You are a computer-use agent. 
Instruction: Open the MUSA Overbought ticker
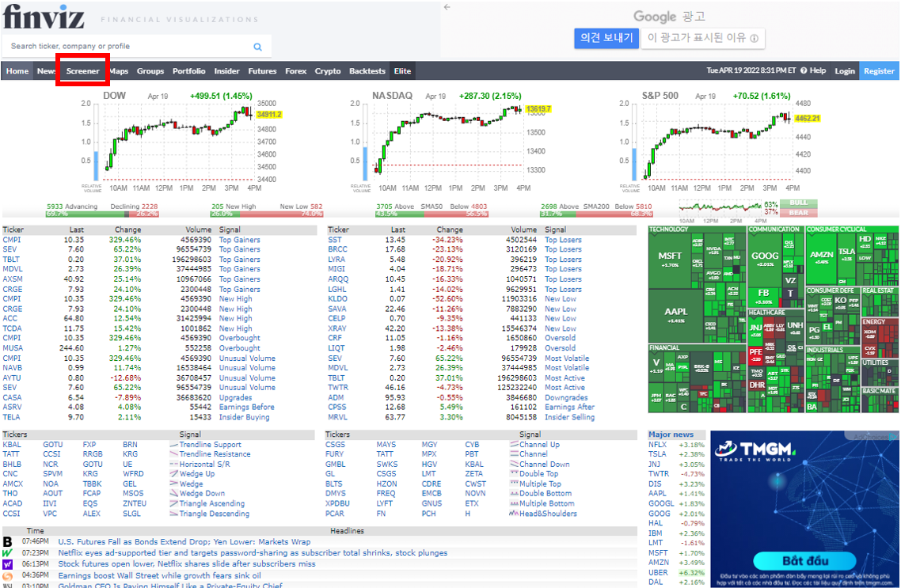click(x=13, y=348)
